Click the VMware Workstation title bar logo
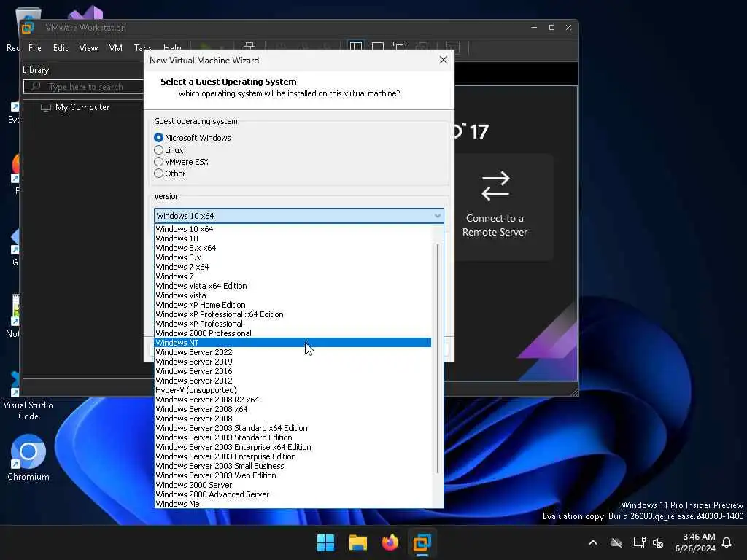747x560 pixels. click(28, 28)
